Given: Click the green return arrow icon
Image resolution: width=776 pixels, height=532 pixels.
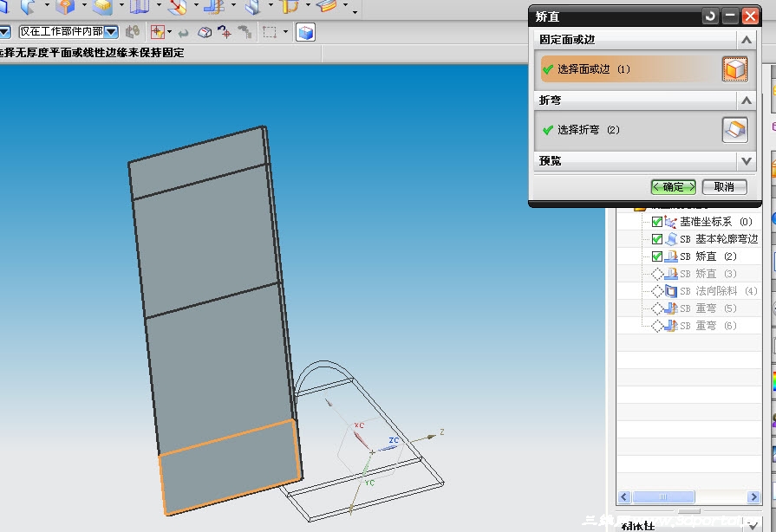Looking at the screenshot, I should [183, 33].
